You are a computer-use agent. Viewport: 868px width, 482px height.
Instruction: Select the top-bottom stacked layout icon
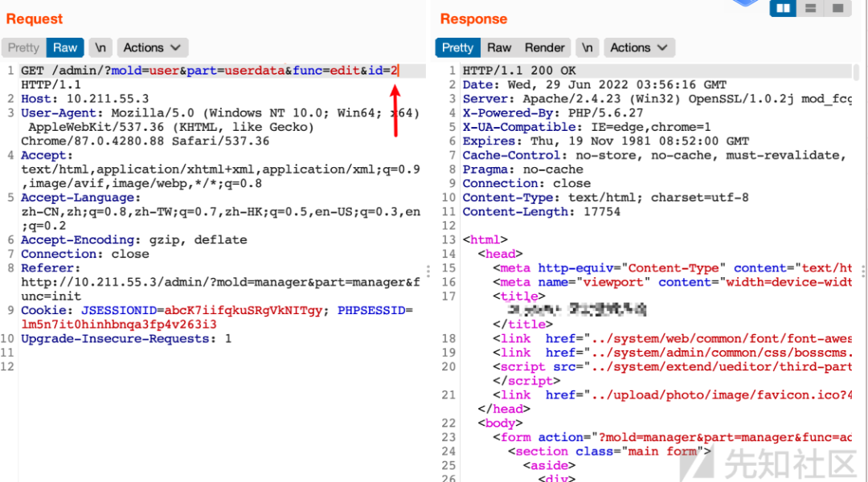click(x=810, y=8)
